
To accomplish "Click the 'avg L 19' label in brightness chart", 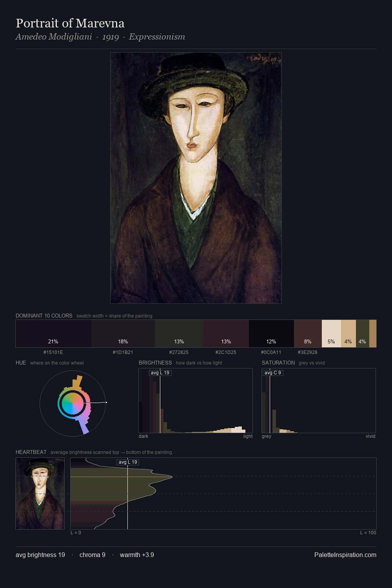I will (160, 373).
